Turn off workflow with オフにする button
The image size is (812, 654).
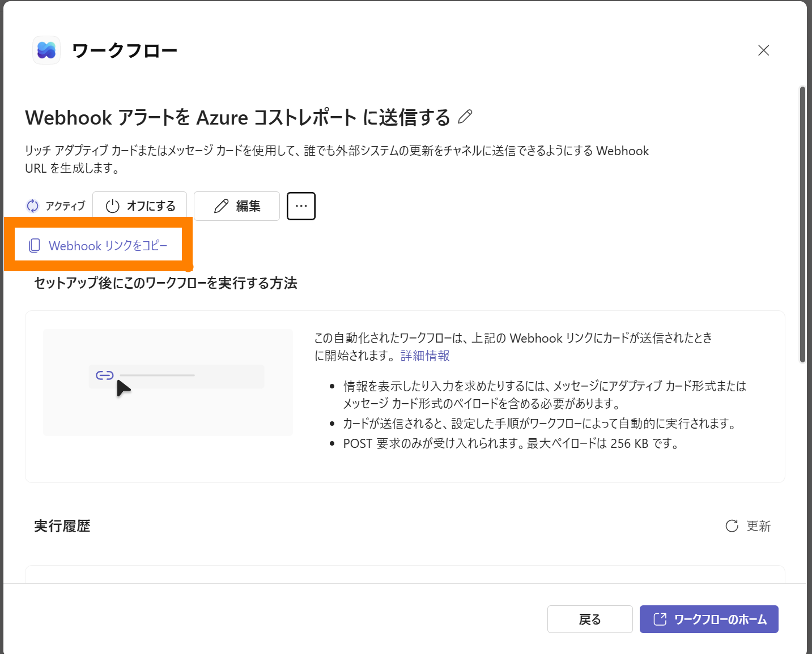coord(140,206)
